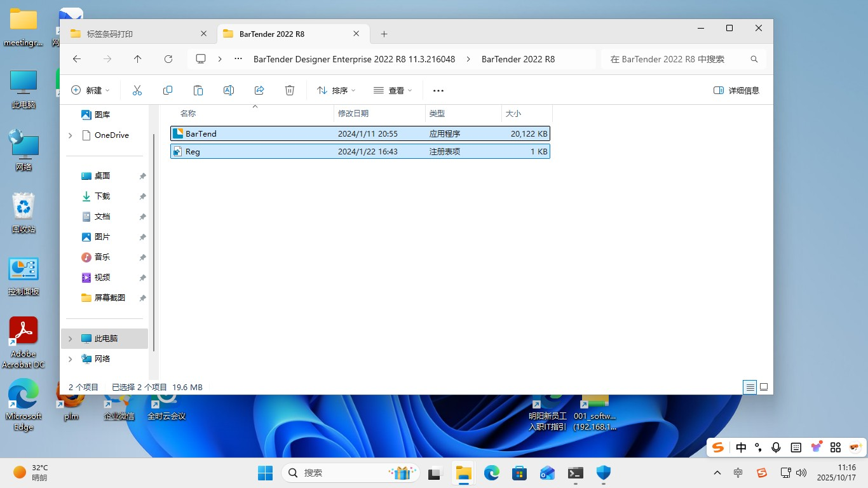
Task: Select the Reg registry file
Action: click(x=360, y=151)
